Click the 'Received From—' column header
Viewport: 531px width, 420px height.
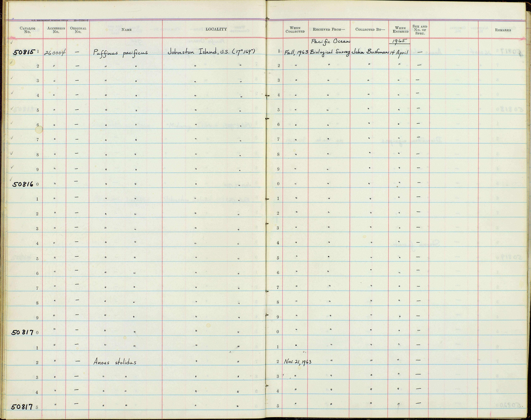coord(329,30)
